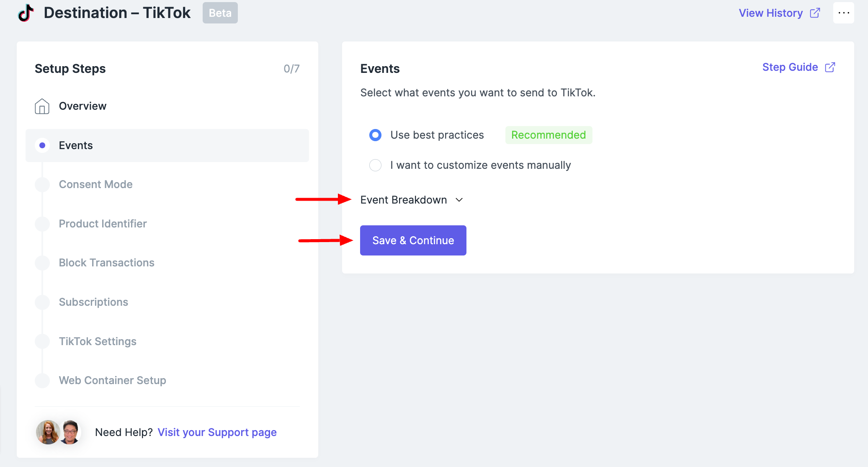
Task: Choose I want to customize events manually
Action: 376,165
